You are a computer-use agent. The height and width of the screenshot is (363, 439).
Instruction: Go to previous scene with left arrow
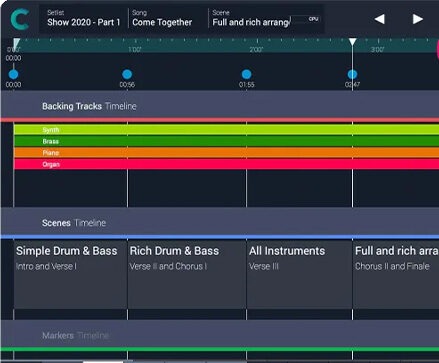(x=379, y=19)
